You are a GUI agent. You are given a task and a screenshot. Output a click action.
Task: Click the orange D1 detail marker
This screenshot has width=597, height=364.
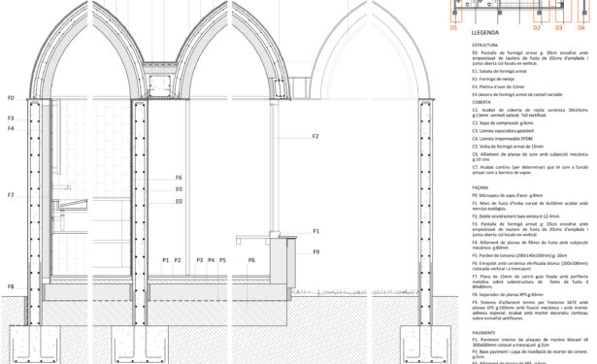453,28
